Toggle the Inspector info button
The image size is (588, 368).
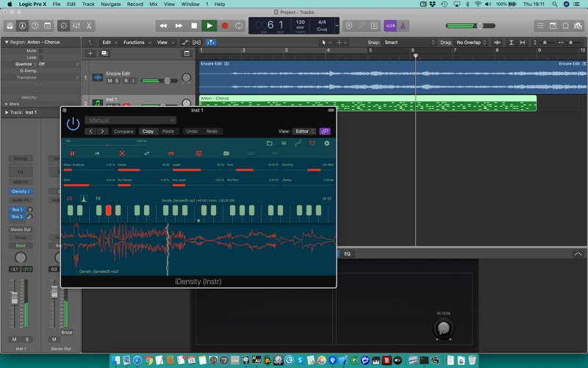tap(23, 26)
